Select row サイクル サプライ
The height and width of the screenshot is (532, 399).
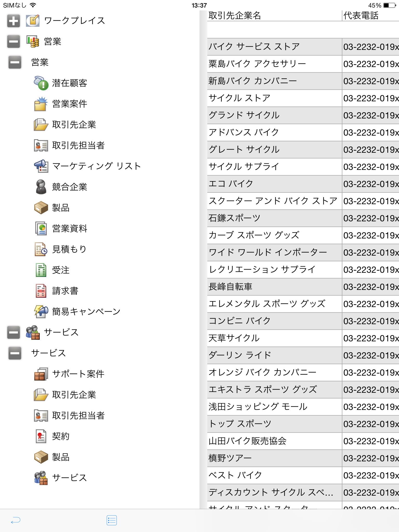(x=303, y=167)
